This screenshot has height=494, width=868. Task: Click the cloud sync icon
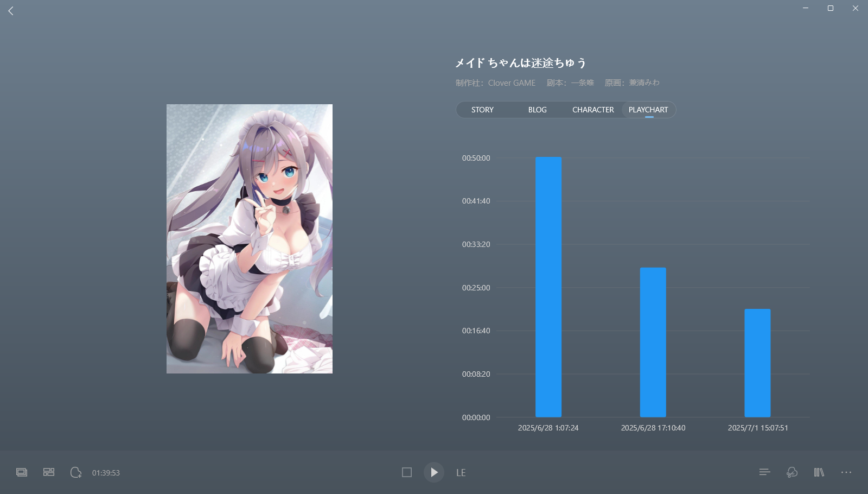(x=792, y=472)
